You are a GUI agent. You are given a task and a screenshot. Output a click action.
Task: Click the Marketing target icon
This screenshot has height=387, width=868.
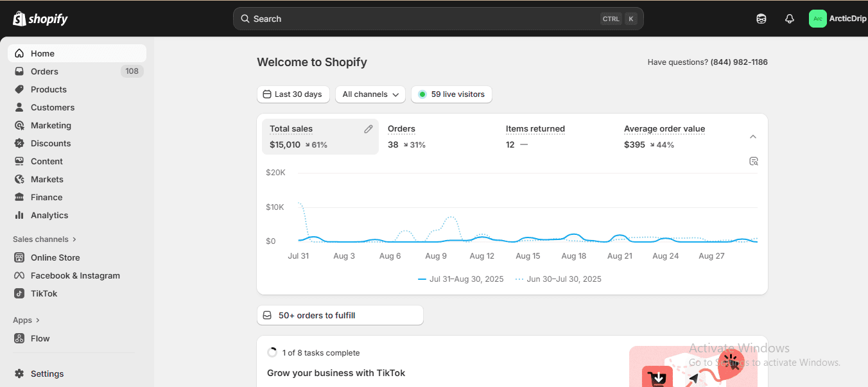click(x=19, y=125)
